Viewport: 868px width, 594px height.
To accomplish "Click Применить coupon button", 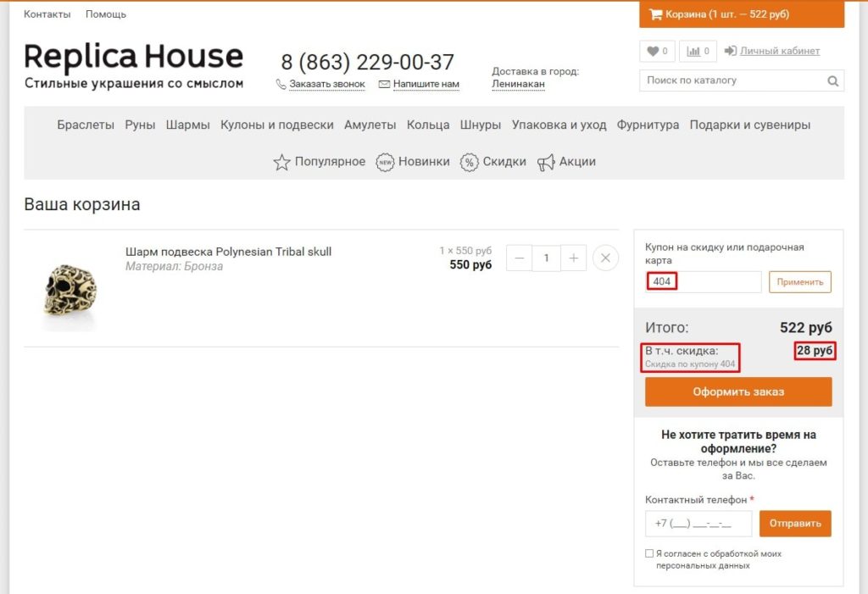I will (800, 282).
